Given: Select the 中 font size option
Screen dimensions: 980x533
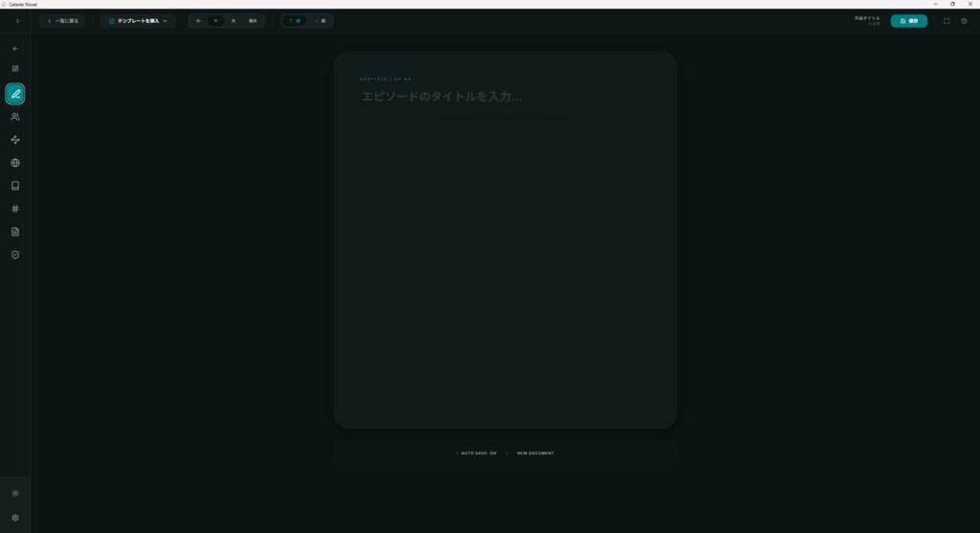Looking at the screenshot, I should [215, 21].
